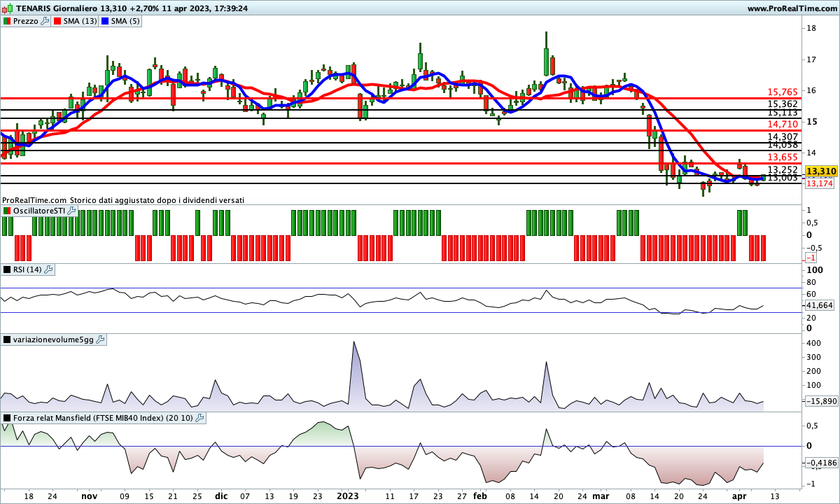840x504 pixels.
Task: Click the 15,362 level label
Action: (x=783, y=104)
